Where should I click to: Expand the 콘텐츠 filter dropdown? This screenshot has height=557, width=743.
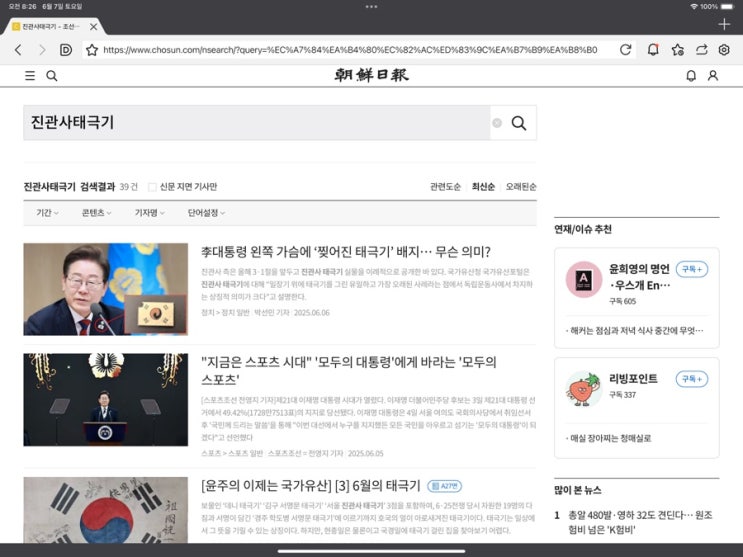(97, 213)
